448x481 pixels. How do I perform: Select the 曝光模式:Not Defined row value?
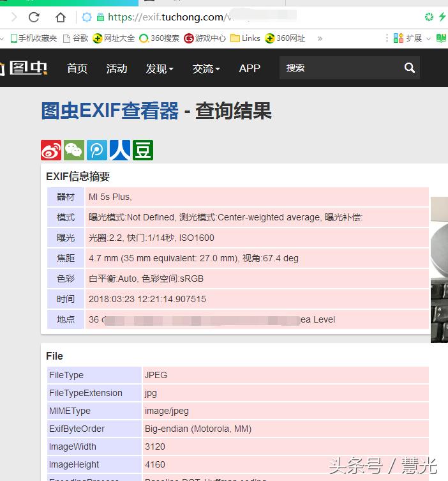pyautogui.click(x=257, y=217)
